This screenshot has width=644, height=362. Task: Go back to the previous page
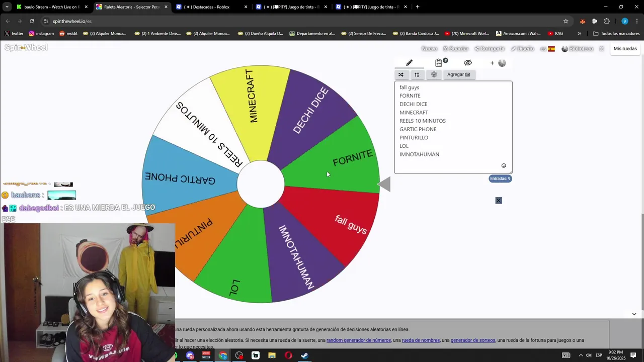(x=8, y=21)
